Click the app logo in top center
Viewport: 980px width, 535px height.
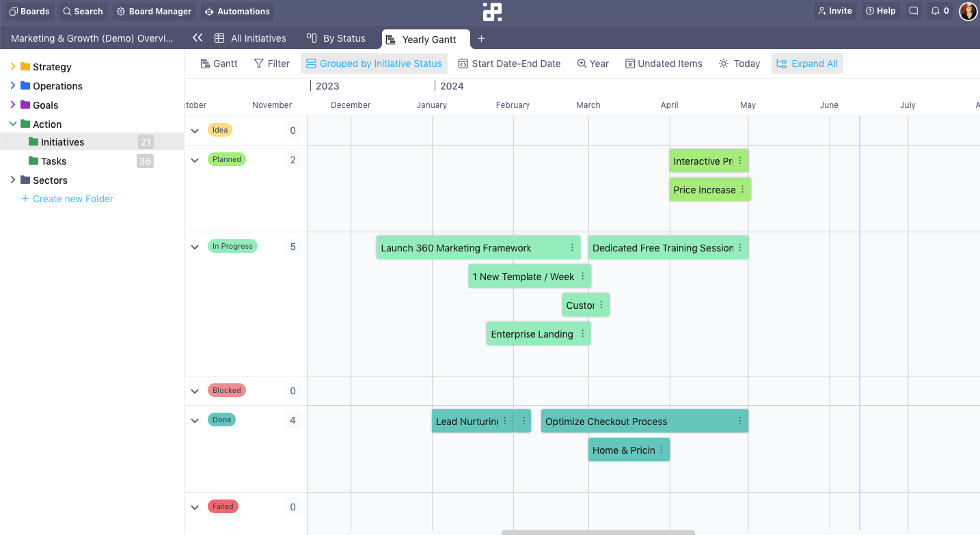[x=492, y=12]
